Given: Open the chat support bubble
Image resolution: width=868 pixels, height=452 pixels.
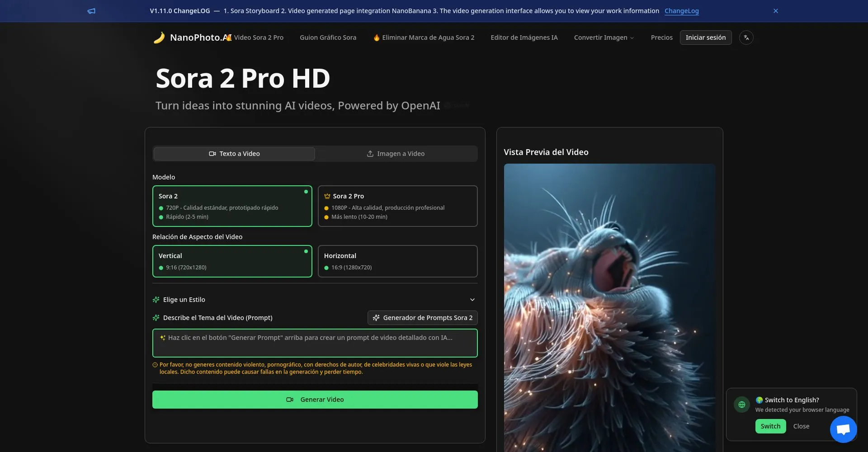Looking at the screenshot, I should click(x=844, y=428).
